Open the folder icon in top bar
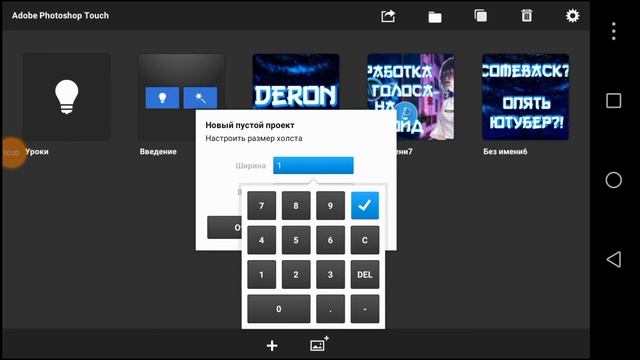640x360 pixels. 435,17
